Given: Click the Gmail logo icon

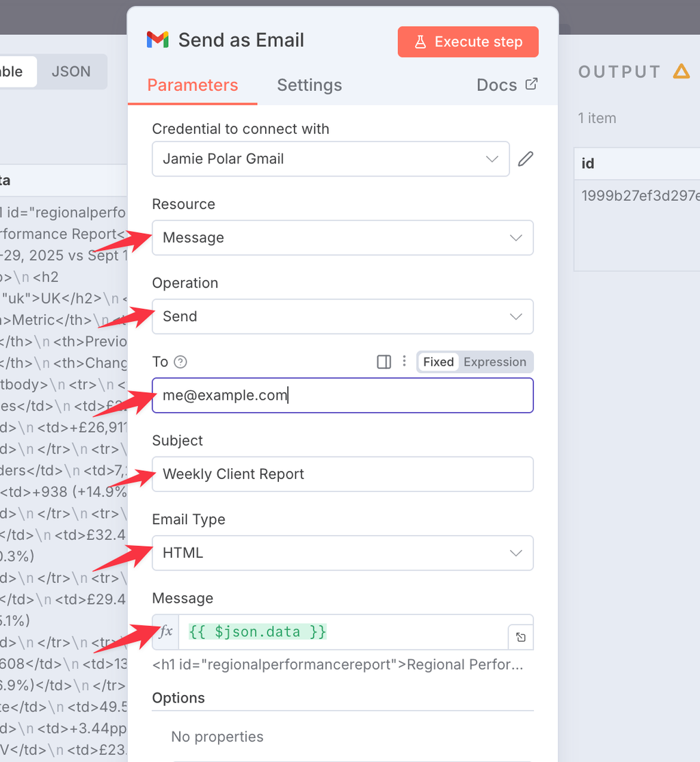Looking at the screenshot, I should pyautogui.click(x=157, y=40).
